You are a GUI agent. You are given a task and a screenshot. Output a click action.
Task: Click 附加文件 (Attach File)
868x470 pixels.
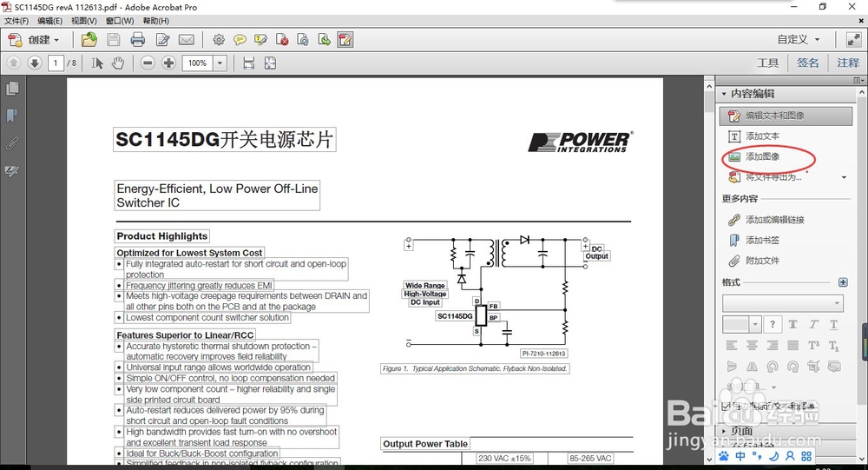point(762,261)
